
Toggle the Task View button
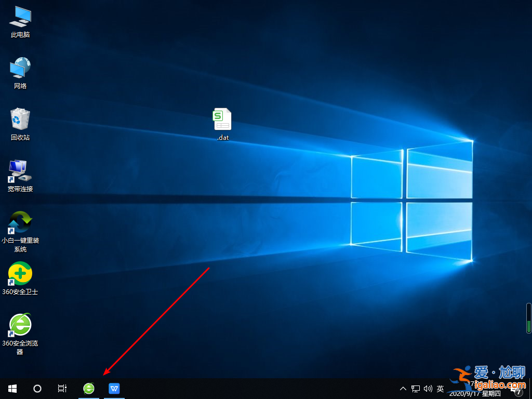[62, 388]
